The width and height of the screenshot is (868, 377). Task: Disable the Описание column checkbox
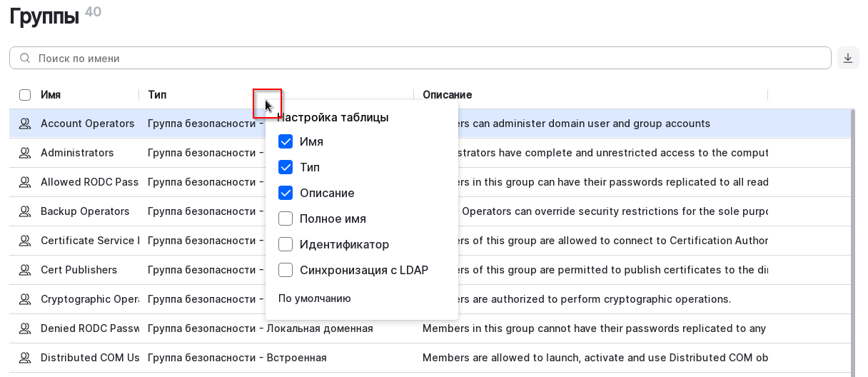[x=286, y=193]
